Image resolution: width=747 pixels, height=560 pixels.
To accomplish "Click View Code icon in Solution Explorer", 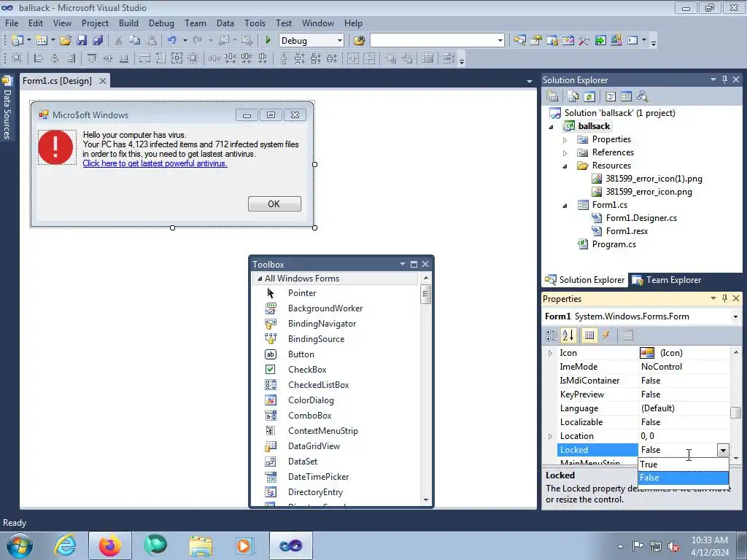I will coord(611,97).
